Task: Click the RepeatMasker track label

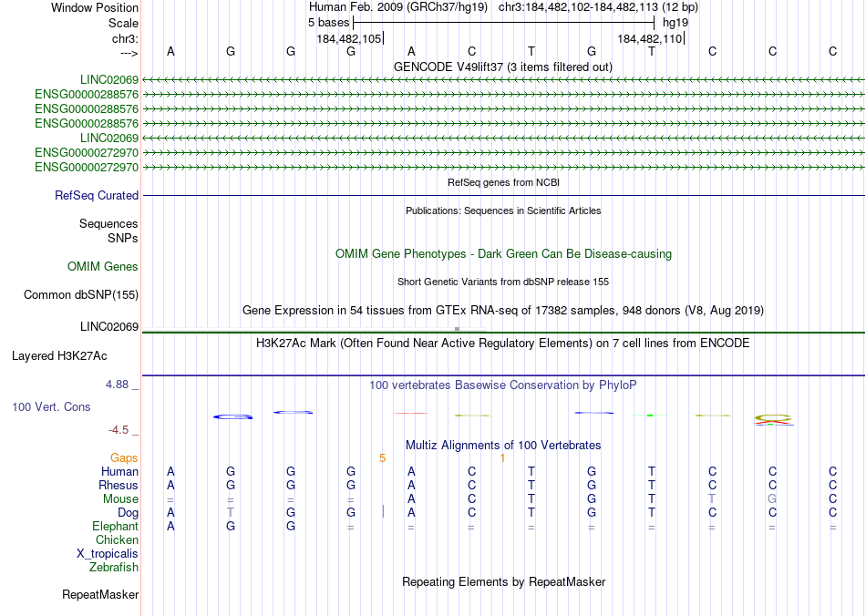Action: tap(100, 594)
